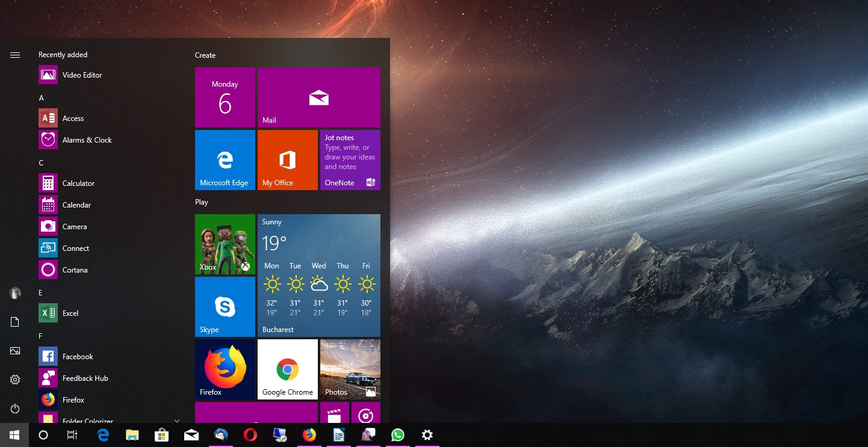Click the Opera icon on taskbar
The image size is (868, 447).
tap(250, 435)
